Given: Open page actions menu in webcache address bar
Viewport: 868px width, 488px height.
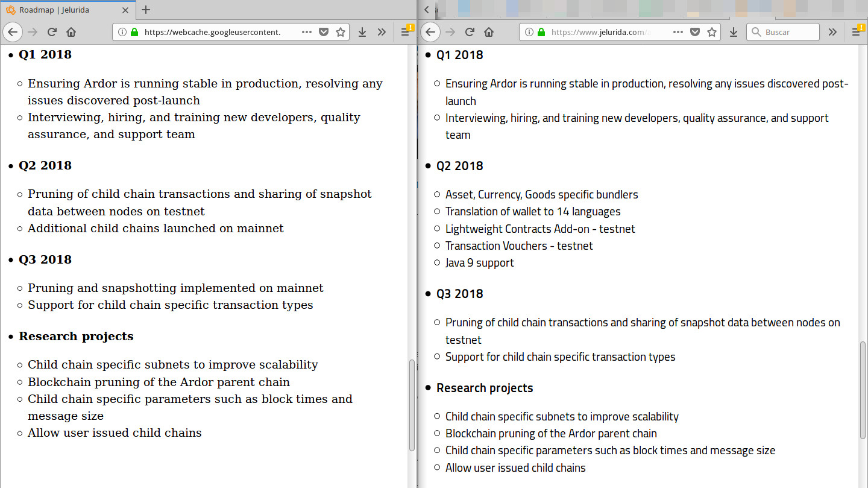Looking at the screenshot, I should pyautogui.click(x=306, y=32).
